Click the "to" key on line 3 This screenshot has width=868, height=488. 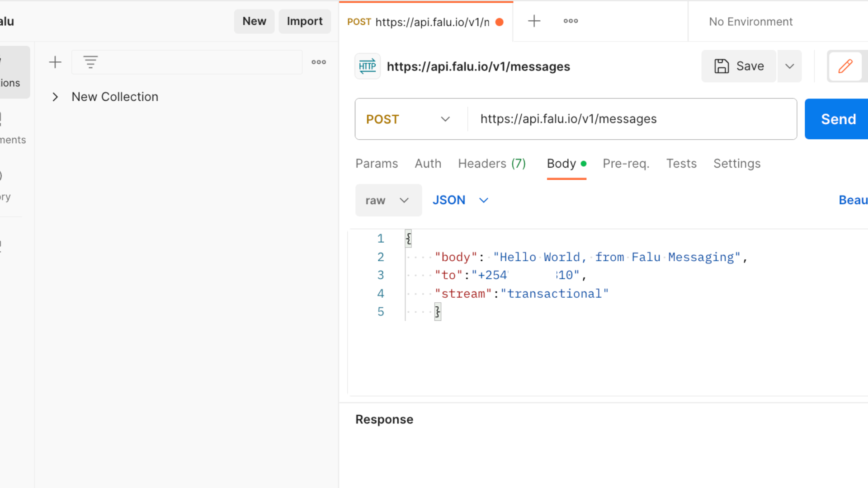(448, 275)
